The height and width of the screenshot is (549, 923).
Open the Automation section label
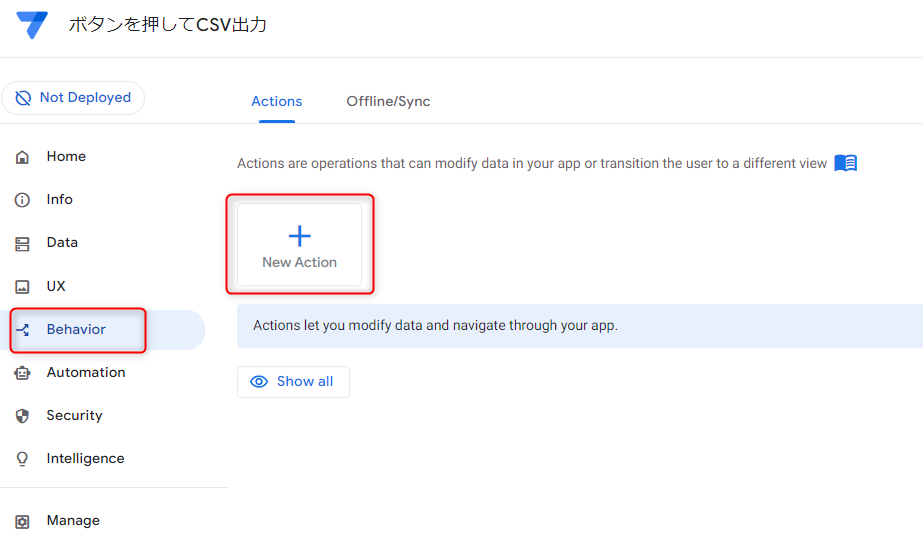click(86, 372)
